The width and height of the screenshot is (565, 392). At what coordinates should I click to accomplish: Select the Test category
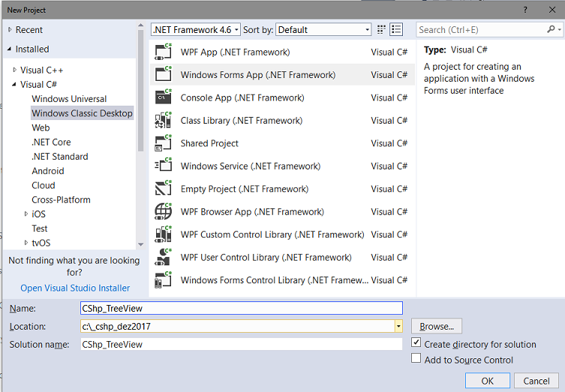point(39,228)
